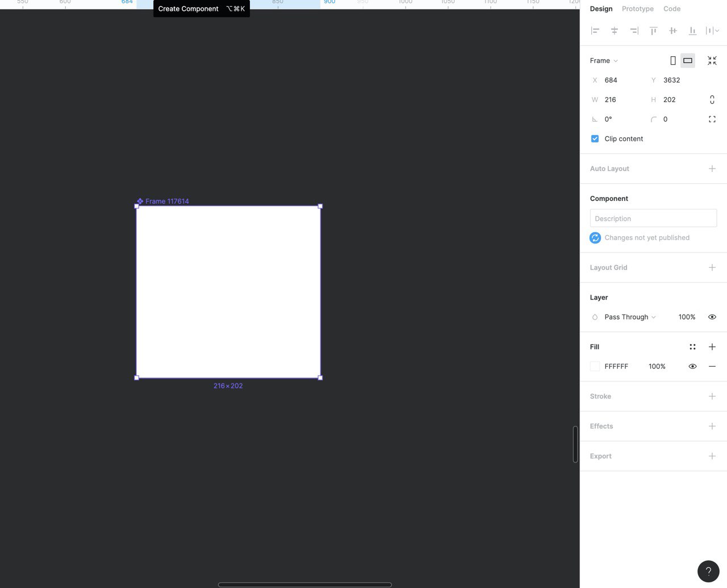Viewport: 727px width, 588px height.
Task: Toggle Clip content checkbox
Action: [x=595, y=138]
